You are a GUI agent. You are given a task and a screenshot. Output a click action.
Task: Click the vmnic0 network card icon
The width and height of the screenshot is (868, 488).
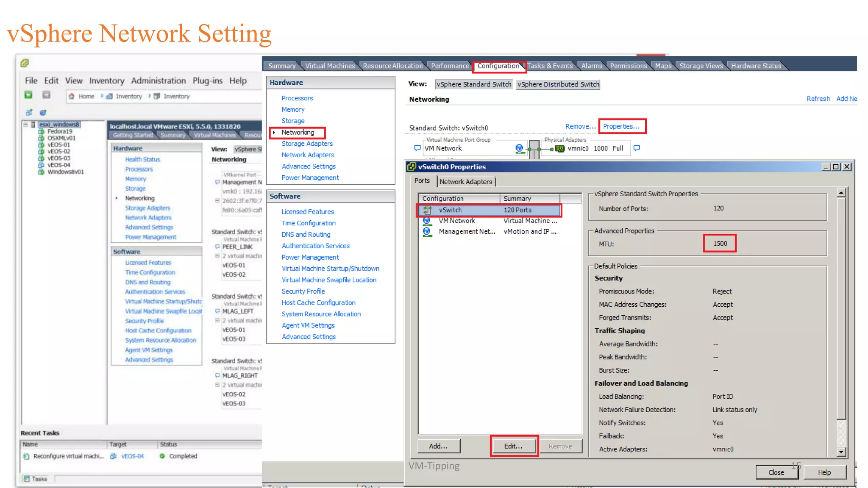(559, 148)
